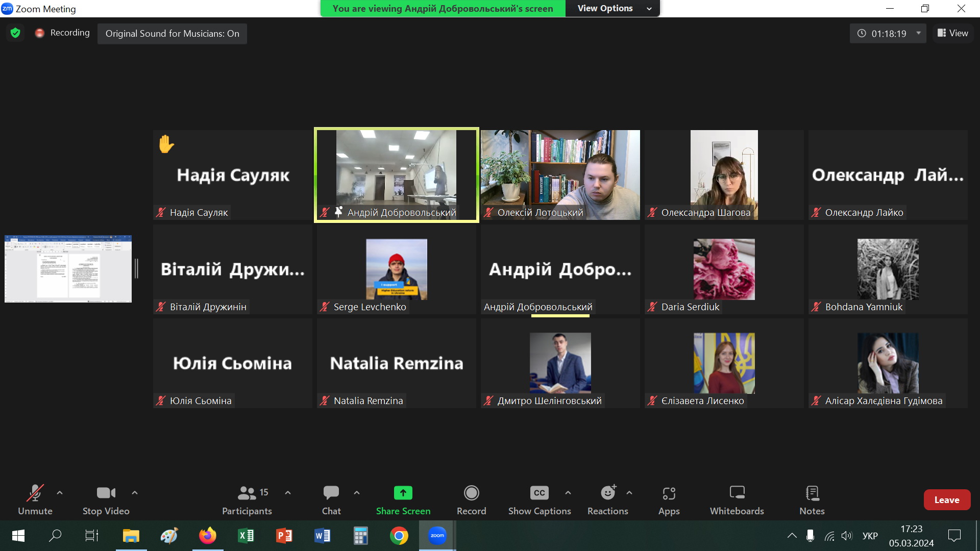Open the Participants list
Image resolution: width=980 pixels, height=551 pixels.
click(x=247, y=499)
